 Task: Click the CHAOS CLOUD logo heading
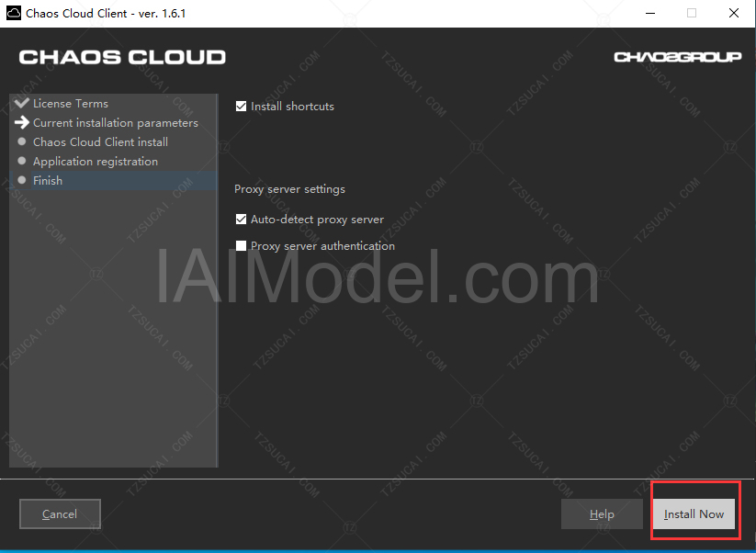tap(122, 57)
